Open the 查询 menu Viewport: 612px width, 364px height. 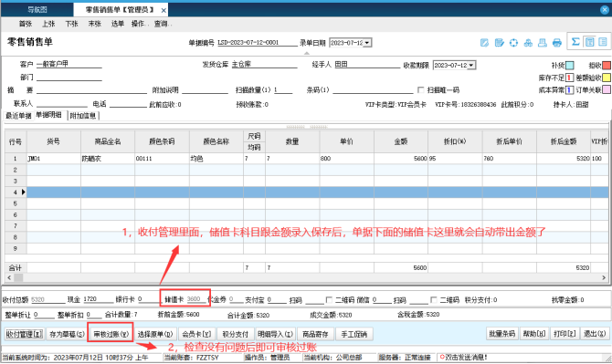tap(162, 24)
